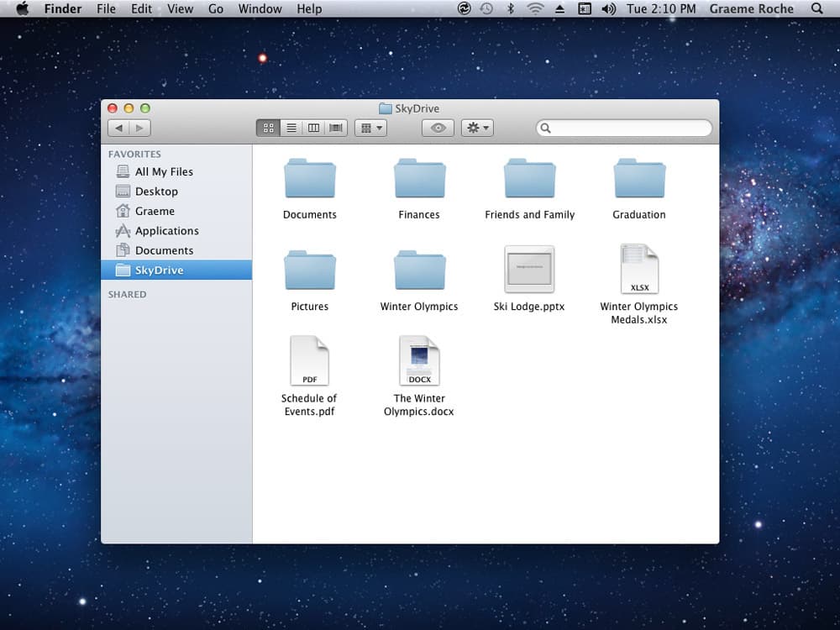The width and height of the screenshot is (840, 630).
Task: Open the View menu
Action: click(180, 8)
